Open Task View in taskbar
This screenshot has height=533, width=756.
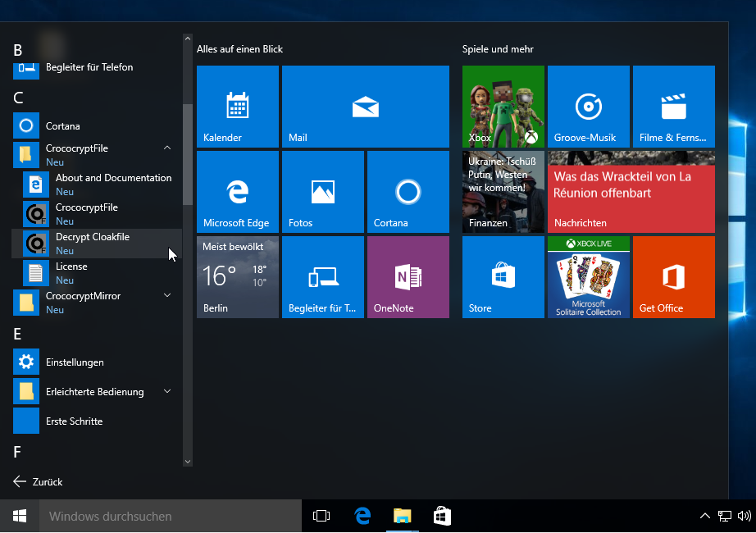(321, 516)
